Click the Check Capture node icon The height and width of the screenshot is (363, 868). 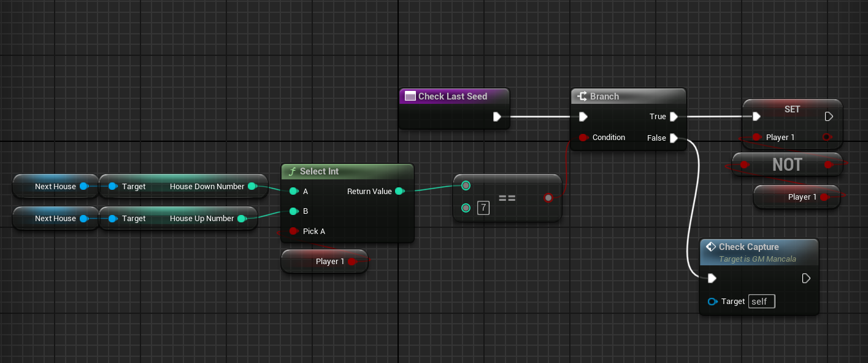(711, 247)
